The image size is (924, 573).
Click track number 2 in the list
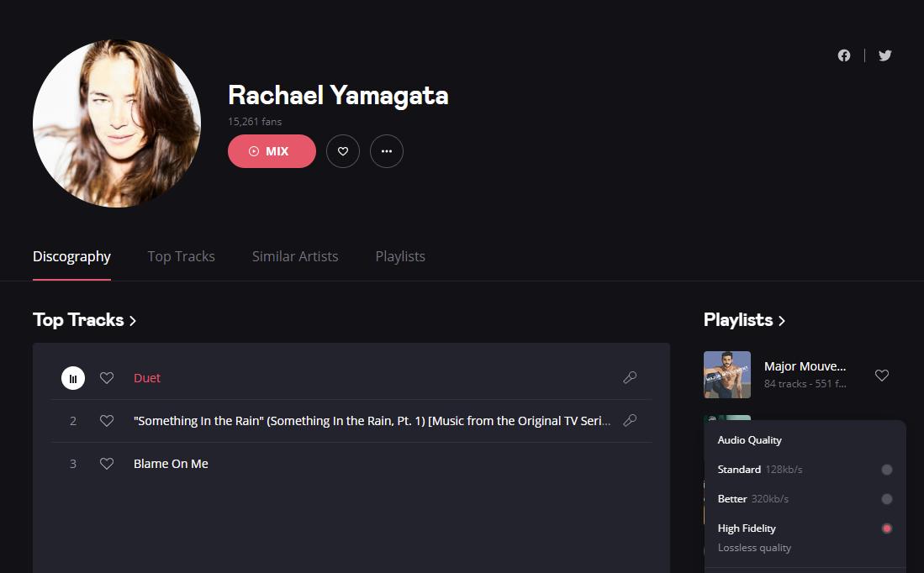[73, 421]
